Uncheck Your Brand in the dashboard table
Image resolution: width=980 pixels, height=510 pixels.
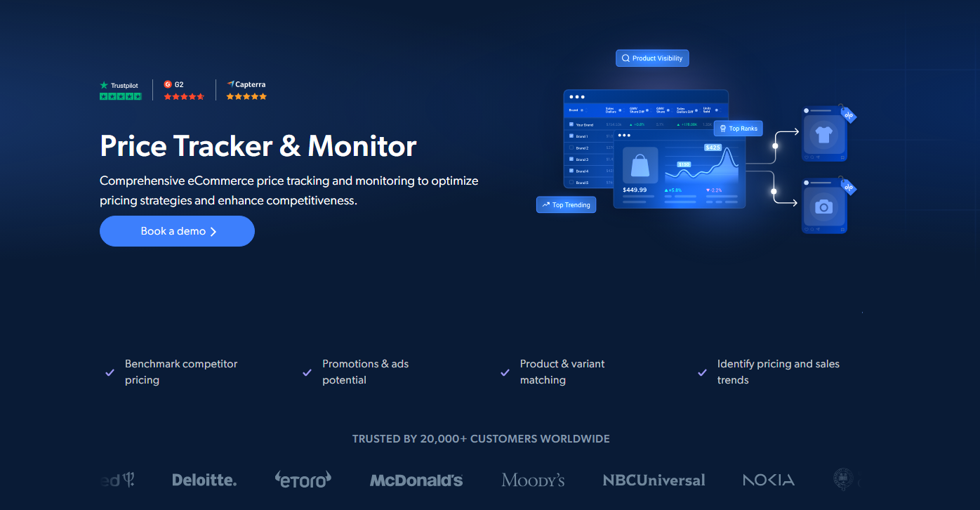click(x=571, y=124)
